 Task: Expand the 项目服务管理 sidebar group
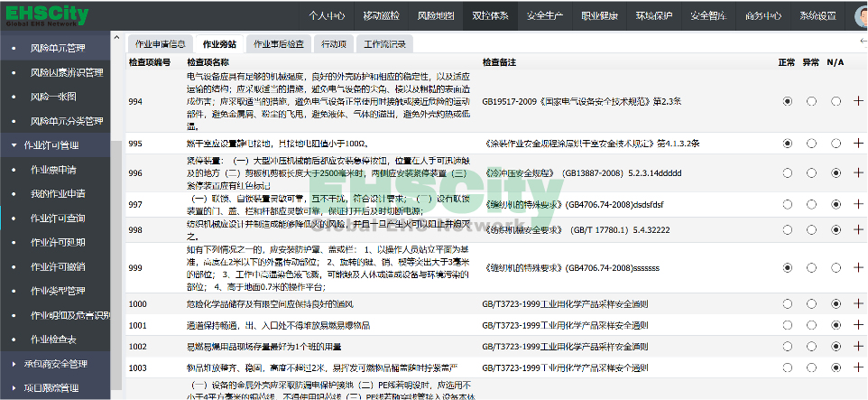tap(56, 388)
